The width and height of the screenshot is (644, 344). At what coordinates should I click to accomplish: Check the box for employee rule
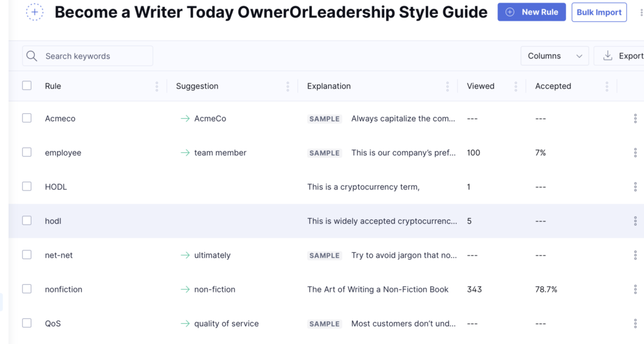pos(27,152)
